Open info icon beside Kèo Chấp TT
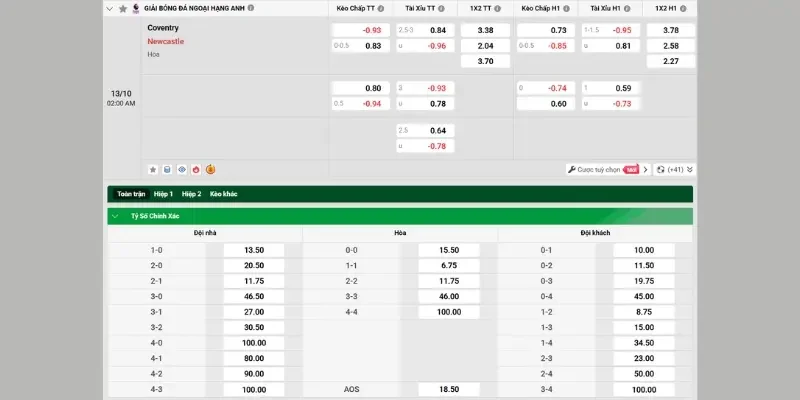Screen dimensions: 800x400 [381, 9]
